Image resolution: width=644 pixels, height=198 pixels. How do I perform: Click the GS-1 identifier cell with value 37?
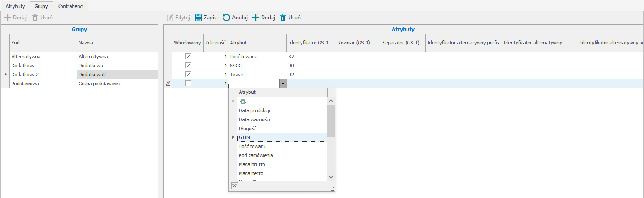(x=311, y=57)
